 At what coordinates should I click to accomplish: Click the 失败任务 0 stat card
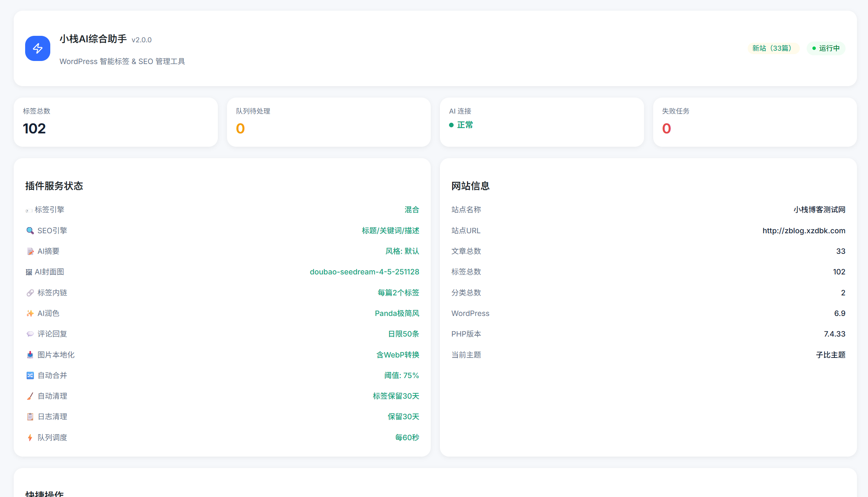[755, 122]
